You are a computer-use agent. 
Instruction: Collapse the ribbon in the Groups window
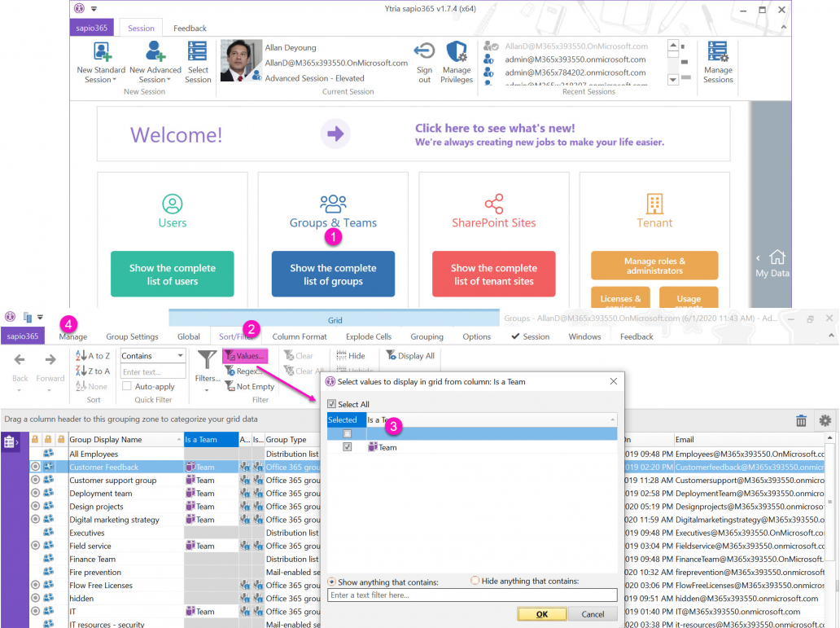pyautogui.click(x=831, y=336)
